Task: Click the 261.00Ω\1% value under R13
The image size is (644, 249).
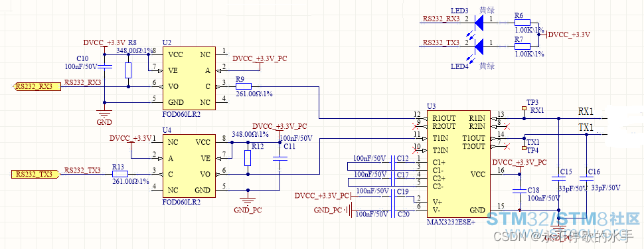Action: tap(131, 181)
